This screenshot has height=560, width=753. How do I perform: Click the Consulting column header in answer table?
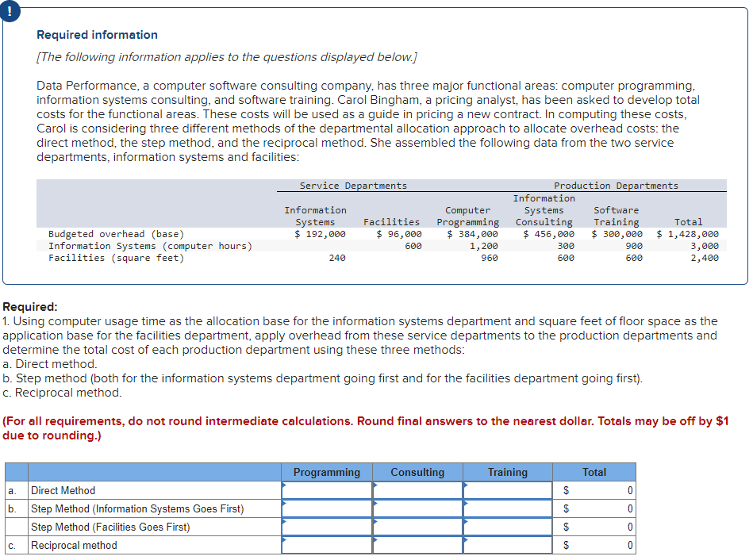[x=418, y=472]
